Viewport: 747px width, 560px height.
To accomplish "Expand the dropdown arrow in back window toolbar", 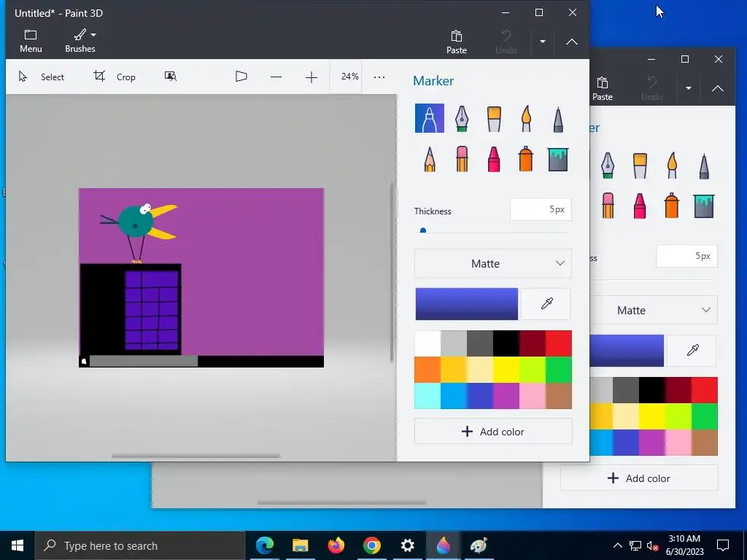I will 689,88.
